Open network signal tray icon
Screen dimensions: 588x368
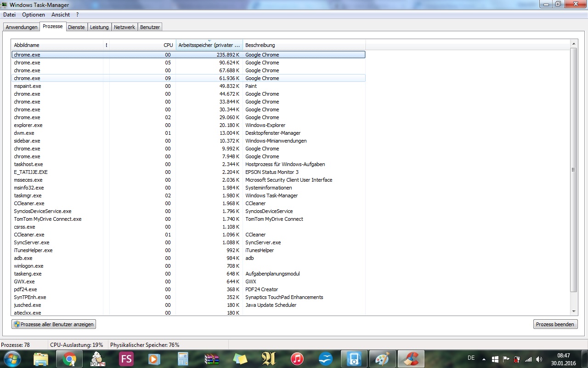point(528,359)
